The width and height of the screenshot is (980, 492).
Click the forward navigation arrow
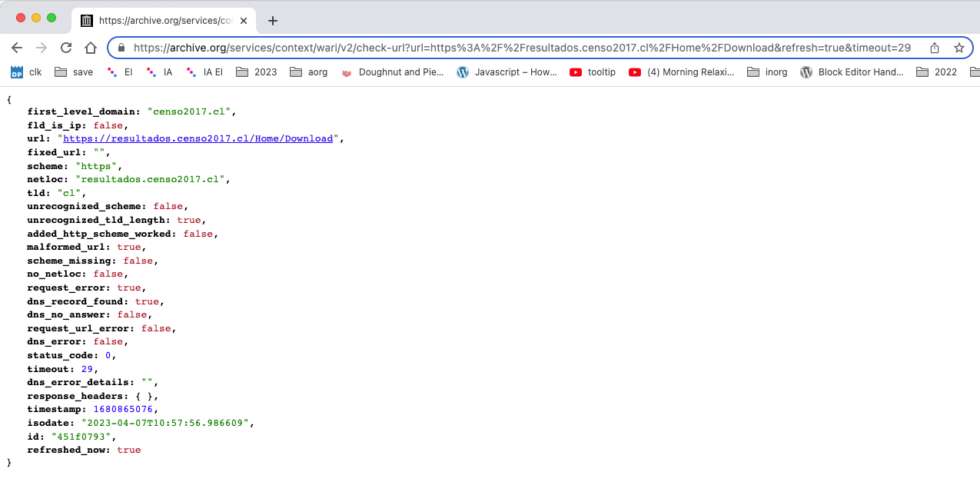click(41, 48)
